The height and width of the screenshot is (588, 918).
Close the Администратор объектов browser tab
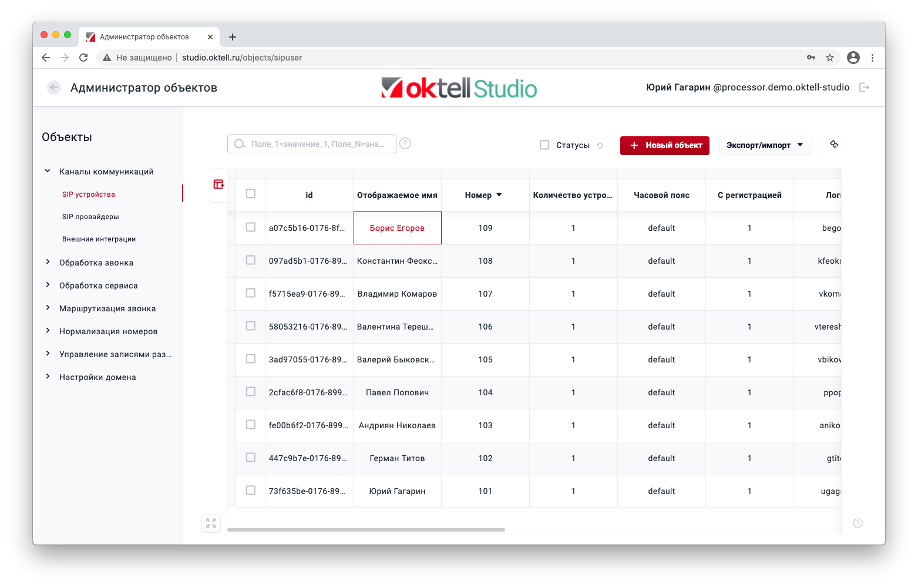[x=210, y=37]
